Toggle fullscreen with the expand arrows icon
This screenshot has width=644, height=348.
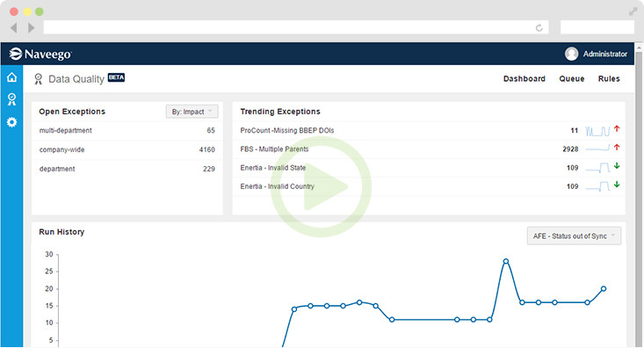[633, 11]
